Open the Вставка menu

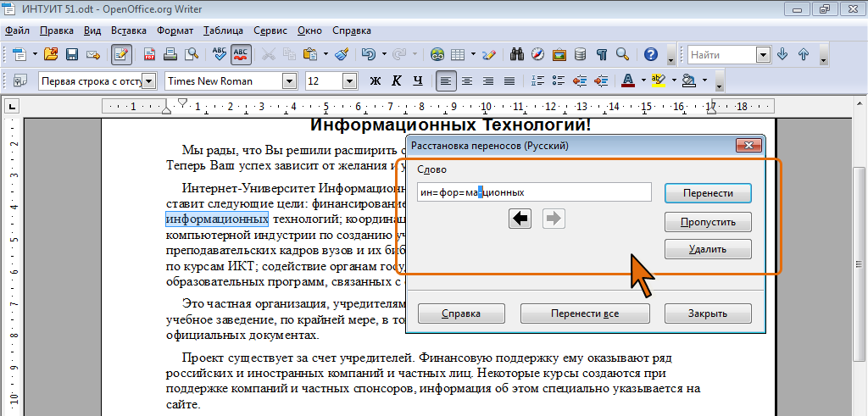[x=129, y=31]
